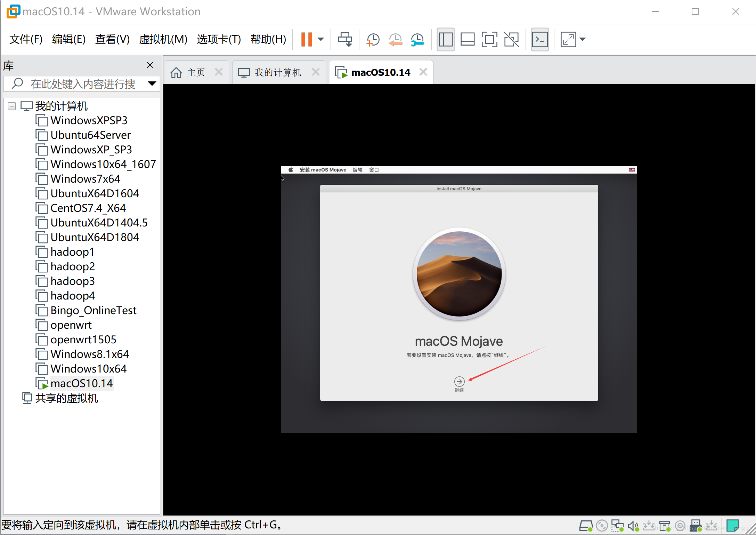The width and height of the screenshot is (756, 535).
Task: Open the stretch mode dropdown arrow
Action: [x=583, y=39]
